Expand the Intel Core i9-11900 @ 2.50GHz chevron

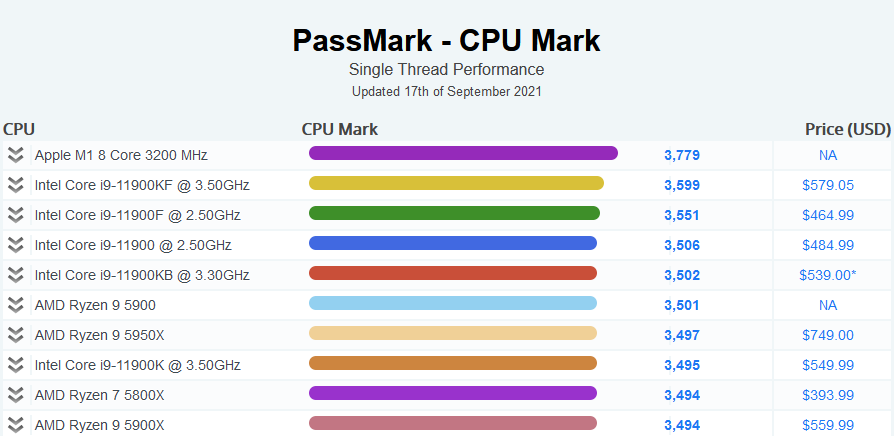[15, 245]
